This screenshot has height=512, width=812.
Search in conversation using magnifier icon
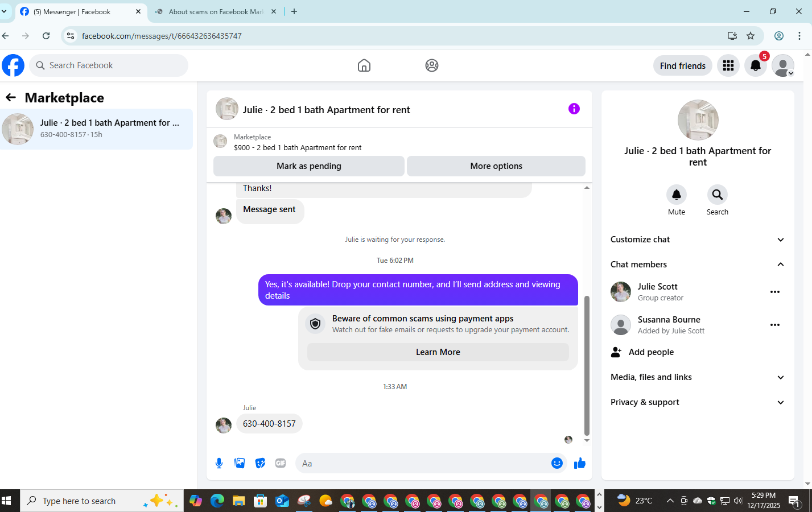718,195
